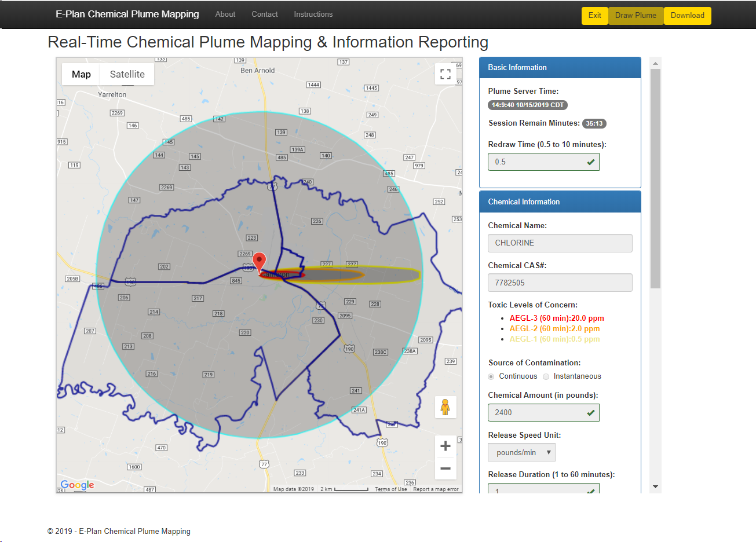Click the red location marker pin
Viewport: 756px width, 542px height.
(260, 261)
